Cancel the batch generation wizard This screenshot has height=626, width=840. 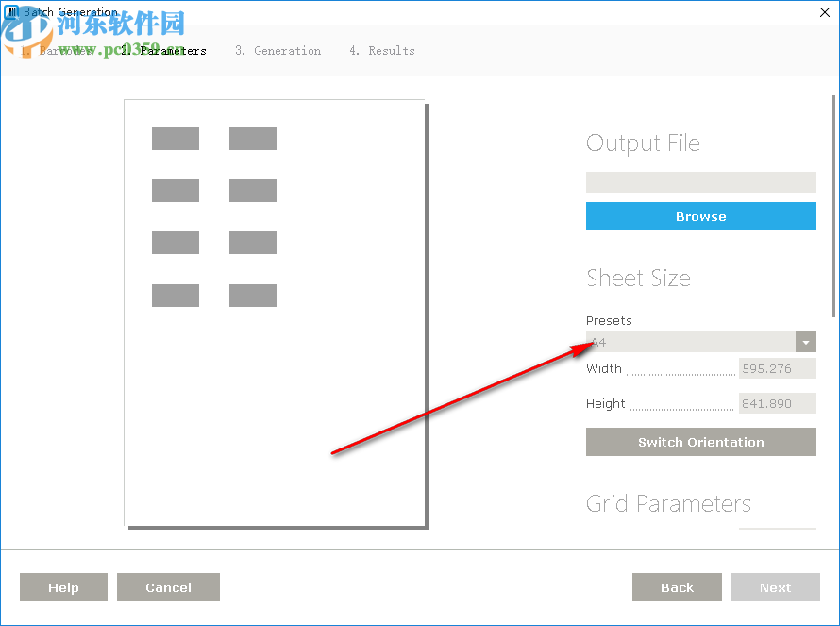pyautogui.click(x=168, y=587)
